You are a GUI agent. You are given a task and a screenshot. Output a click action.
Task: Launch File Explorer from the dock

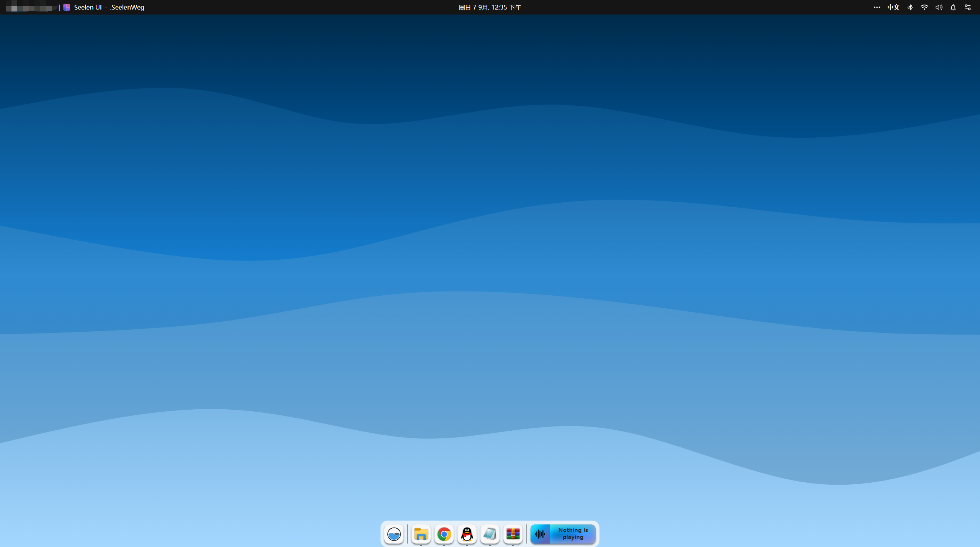click(421, 534)
